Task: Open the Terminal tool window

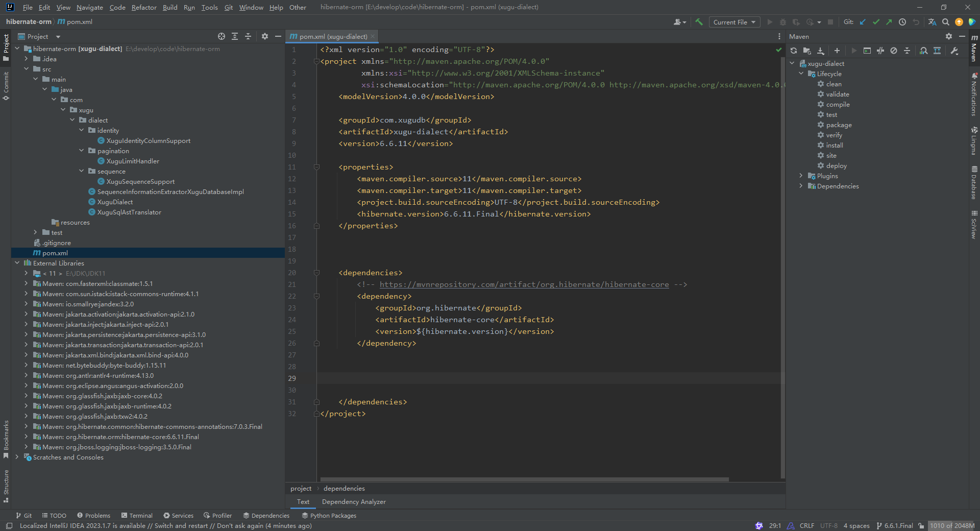Action: click(137, 516)
